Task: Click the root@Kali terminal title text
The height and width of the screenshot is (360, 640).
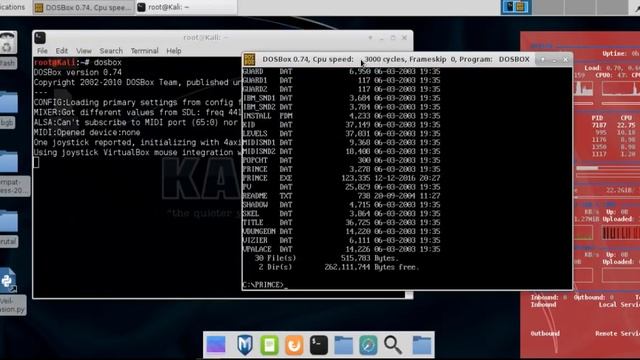Action: pos(206,38)
